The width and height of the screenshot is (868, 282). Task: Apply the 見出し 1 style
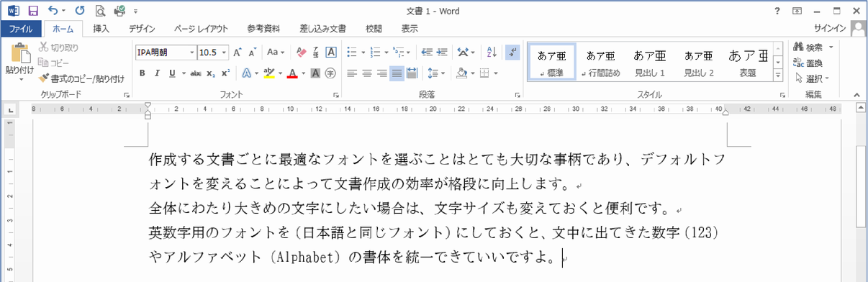coord(649,63)
